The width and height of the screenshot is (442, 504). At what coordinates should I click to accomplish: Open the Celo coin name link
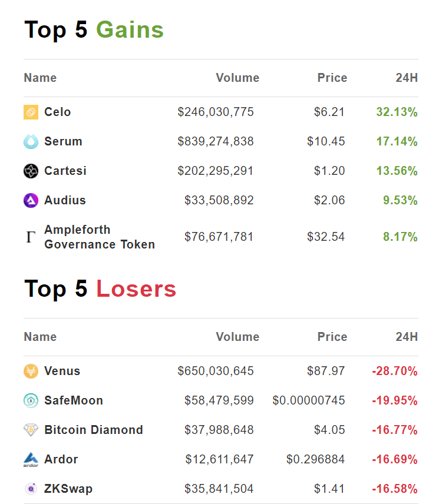(58, 112)
